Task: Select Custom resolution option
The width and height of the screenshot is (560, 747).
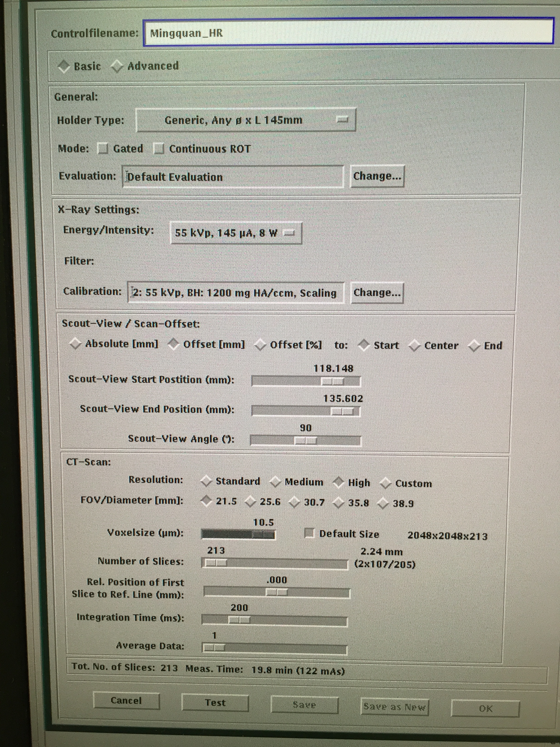Action: click(385, 484)
